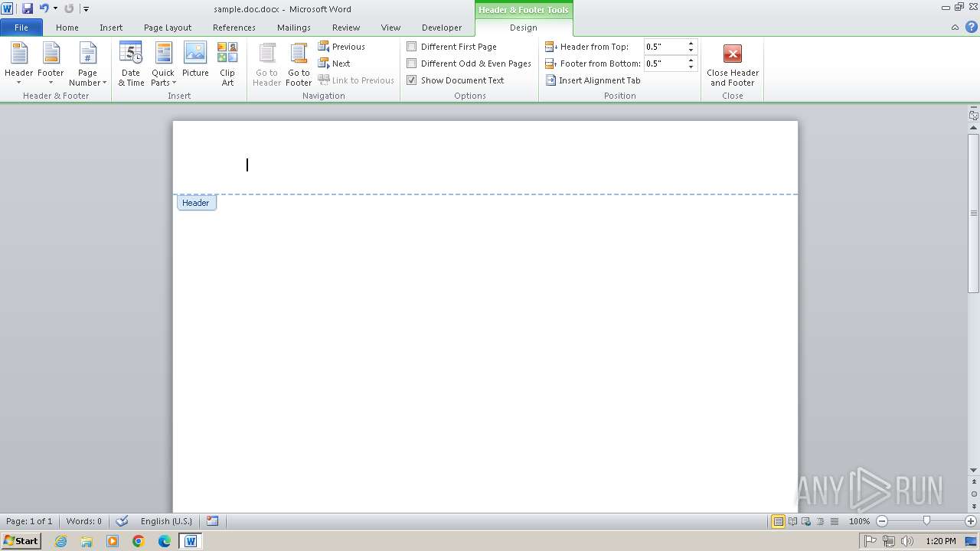Minimize the ribbon with the chevron

click(x=955, y=27)
